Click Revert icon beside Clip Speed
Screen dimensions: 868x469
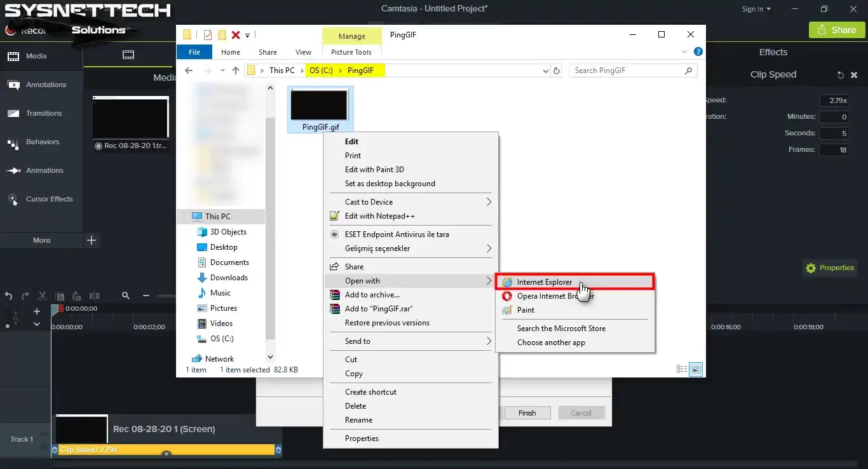pos(841,75)
